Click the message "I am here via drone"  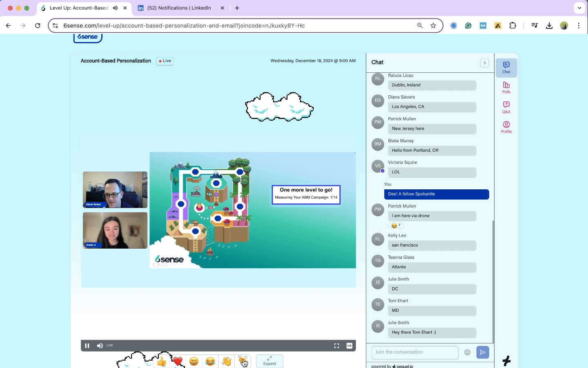click(432, 216)
